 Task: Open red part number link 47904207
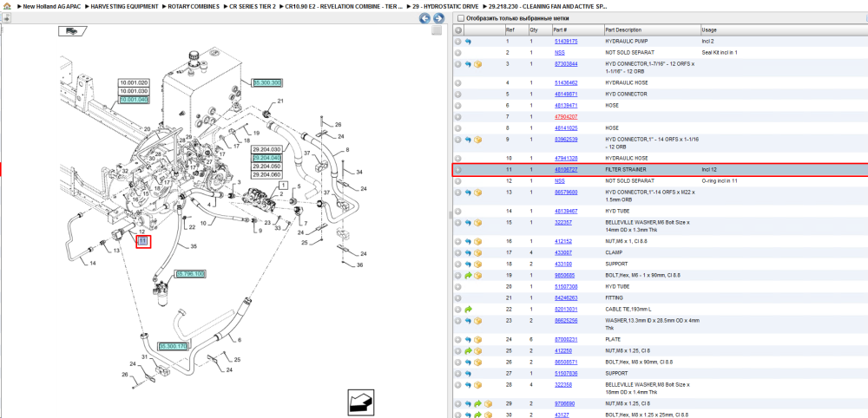566,117
